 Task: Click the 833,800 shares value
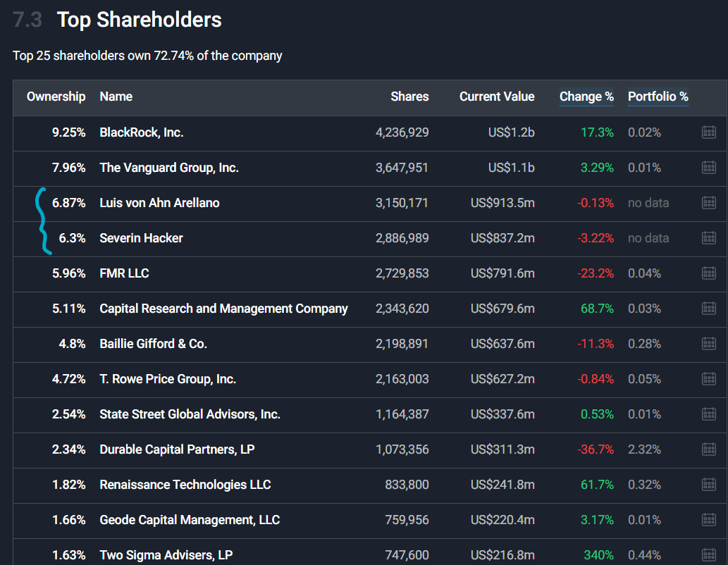click(x=407, y=485)
